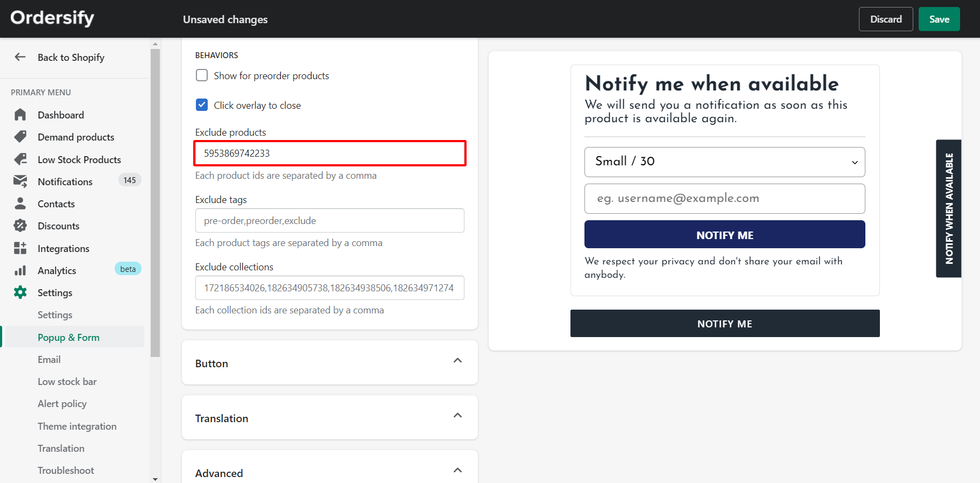The height and width of the screenshot is (483, 980).
Task: Open Contacts menu item
Action: (x=56, y=204)
